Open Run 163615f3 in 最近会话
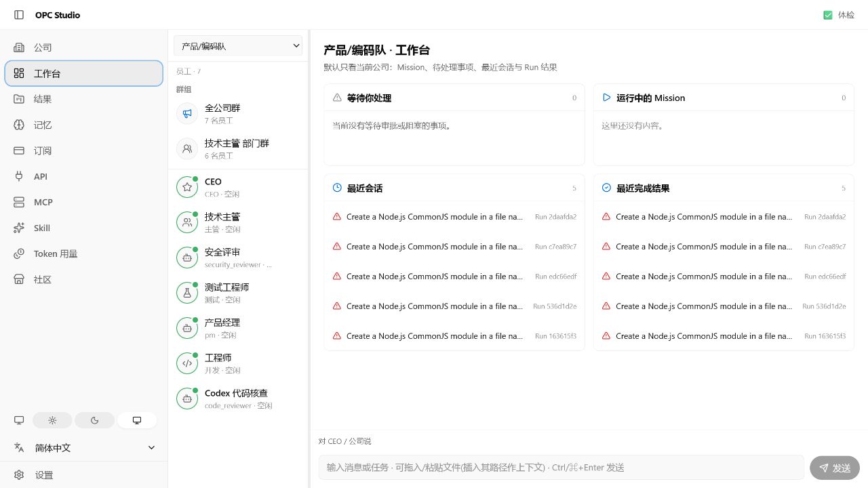 (454, 336)
